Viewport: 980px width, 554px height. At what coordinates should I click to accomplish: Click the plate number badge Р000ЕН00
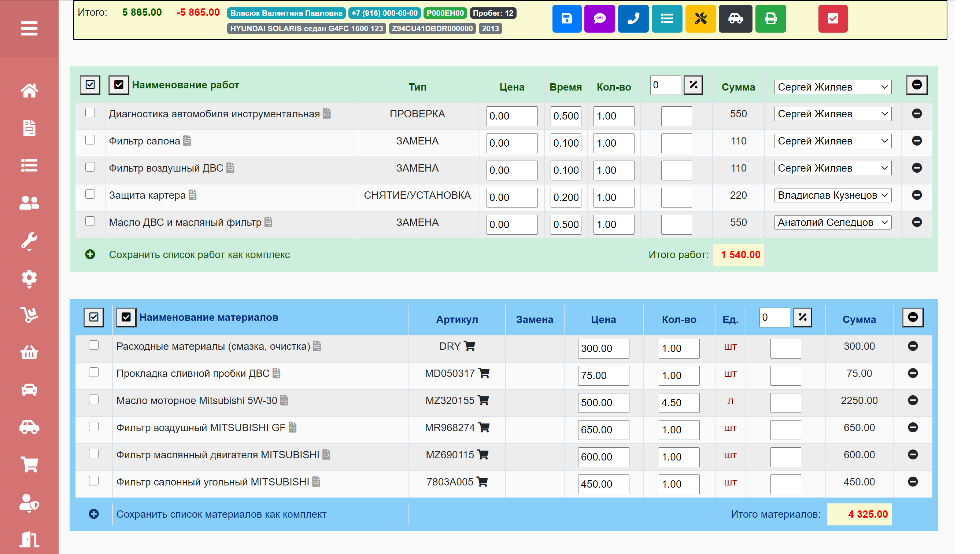pyautogui.click(x=445, y=13)
